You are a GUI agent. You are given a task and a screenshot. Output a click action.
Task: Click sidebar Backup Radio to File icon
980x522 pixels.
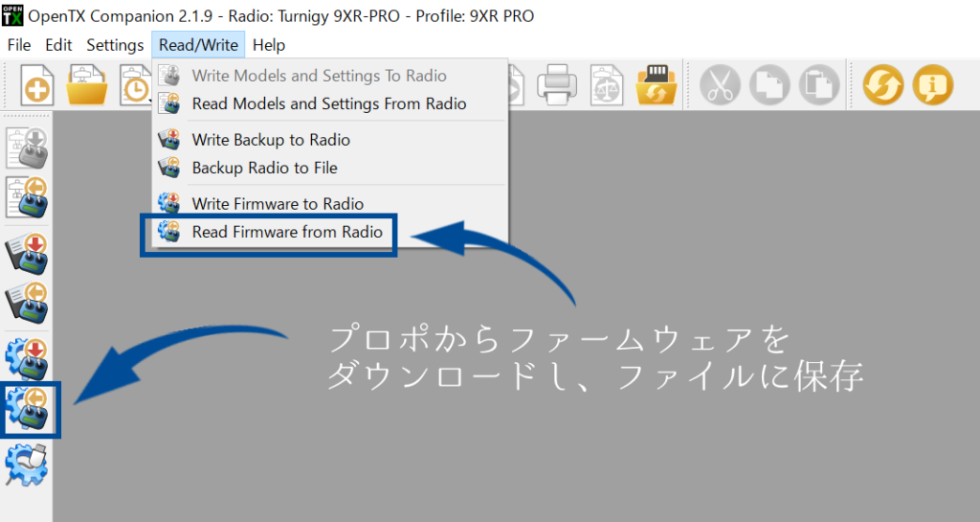pyautogui.click(x=27, y=304)
